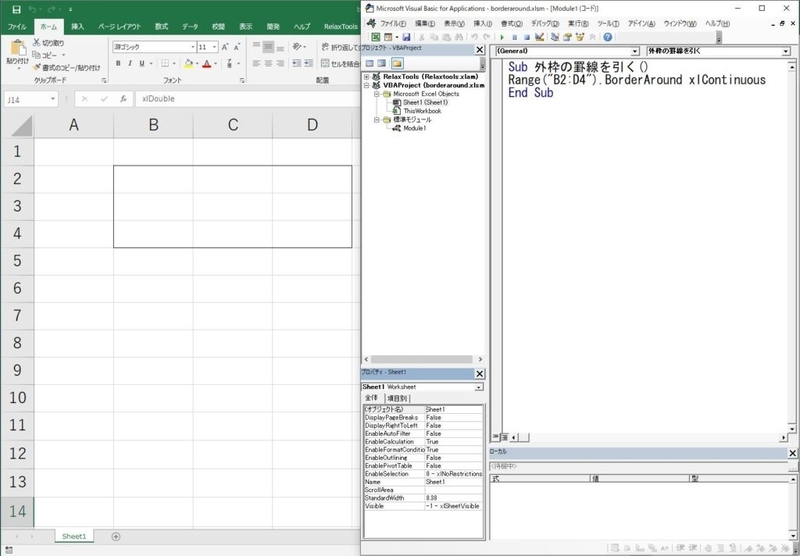Toggle top vertical alignment
Viewport: 800px width, 556px height.
(x=257, y=47)
